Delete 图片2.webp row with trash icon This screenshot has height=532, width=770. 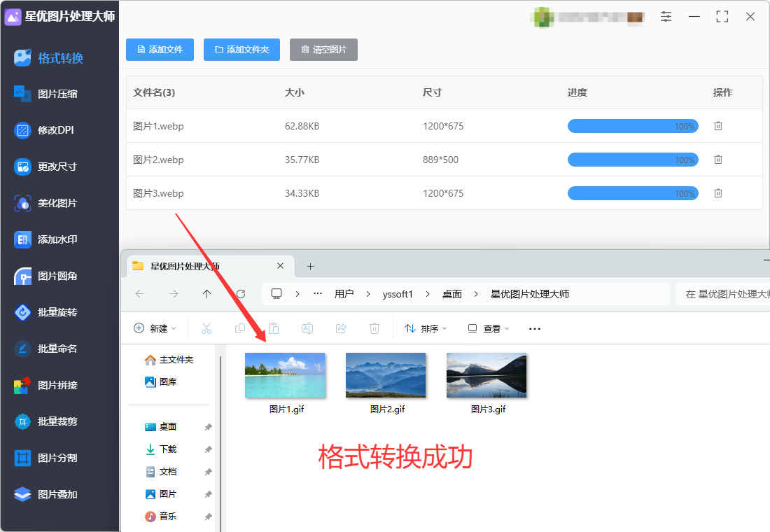tap(718, 160)
